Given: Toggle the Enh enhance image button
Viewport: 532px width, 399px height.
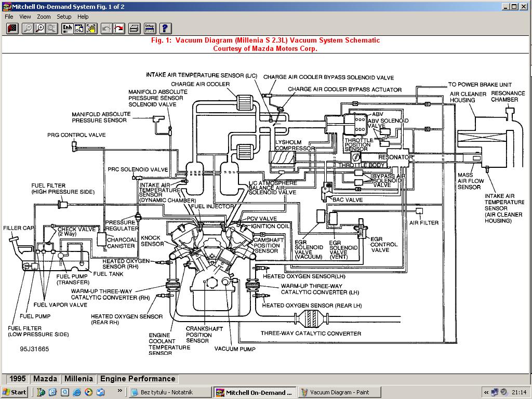Looking at the screenshot, I should tap(68, 29).
